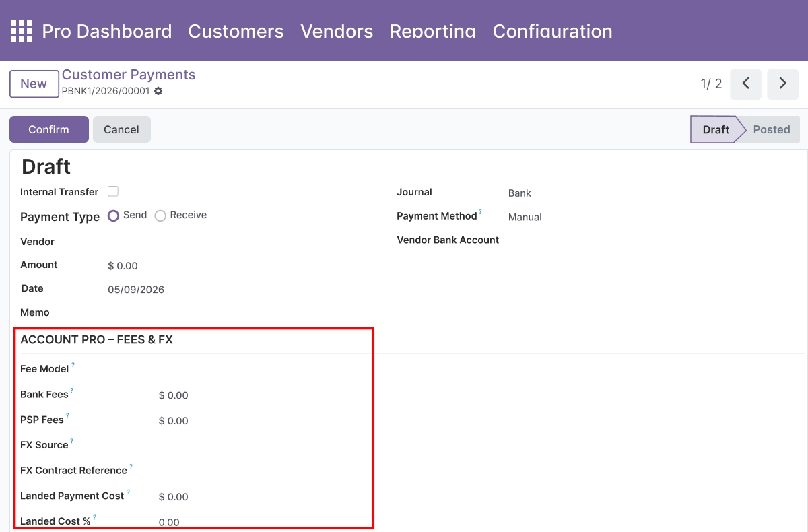Click the help tooltip beside Payment Method
This screenshot has width=808, height=532.
click(481, 212)
